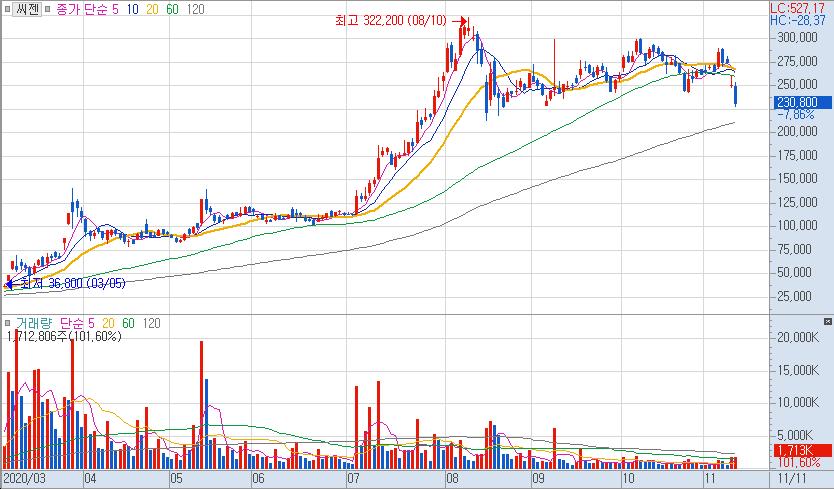Click the 25,000 price axis label

[x=797, y=296]
